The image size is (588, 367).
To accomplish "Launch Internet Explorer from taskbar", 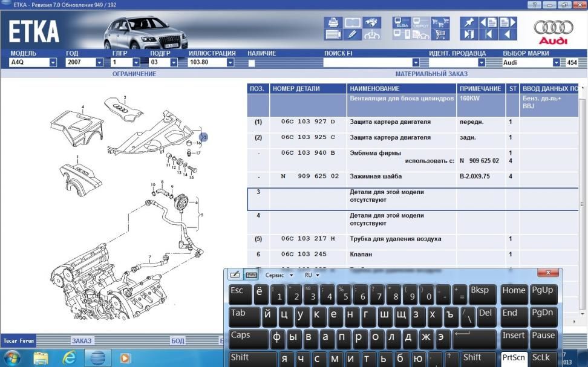I will (70, 358).
